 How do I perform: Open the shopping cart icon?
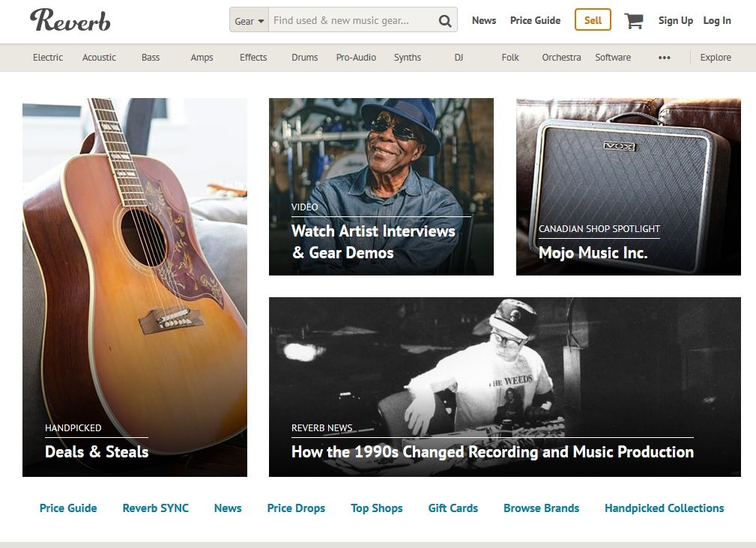click(634, 21)
